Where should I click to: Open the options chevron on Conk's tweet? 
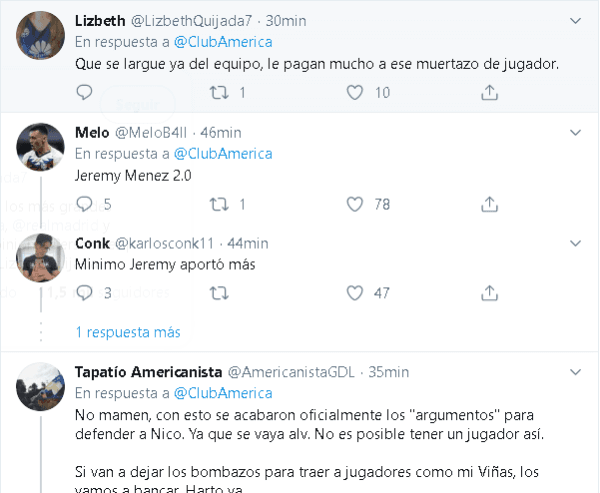[574, 243]
